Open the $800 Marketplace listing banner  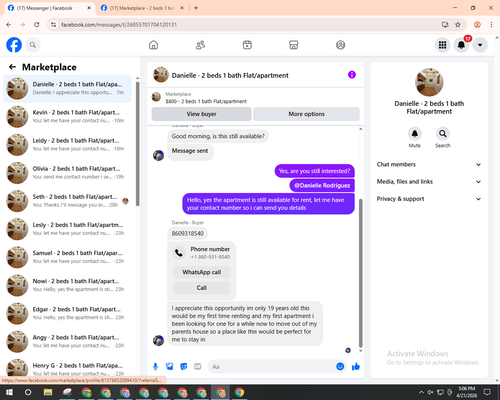pos(256,98)
